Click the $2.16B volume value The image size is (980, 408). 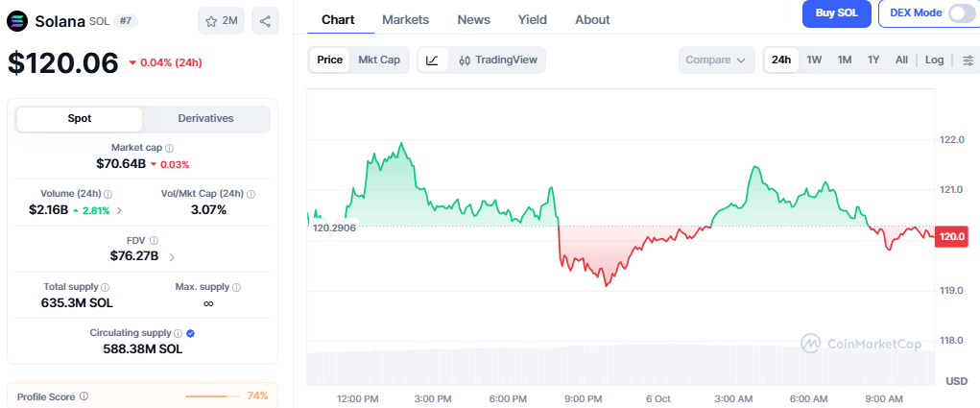47,210
